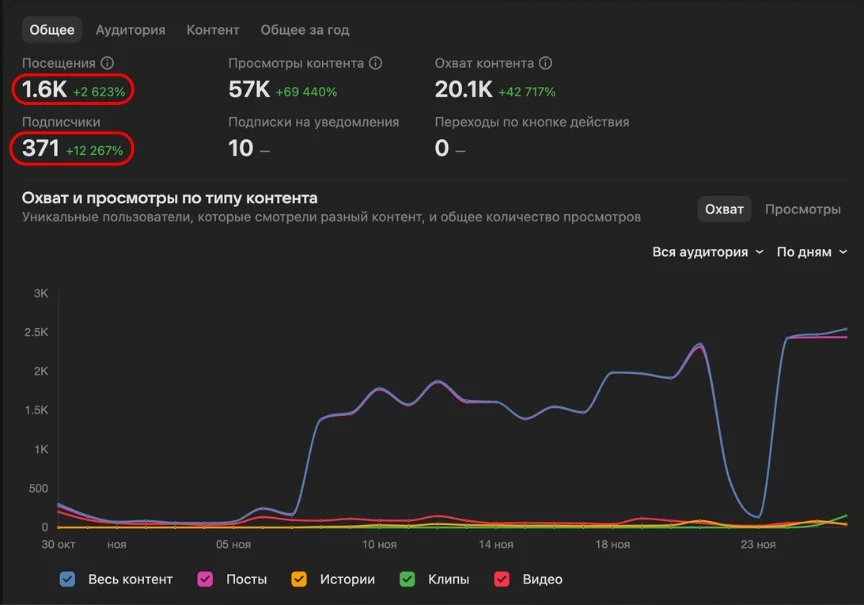This screenshot has height=605, width=864.
Task: Click the 57K content views value
Action: [249, 89]
